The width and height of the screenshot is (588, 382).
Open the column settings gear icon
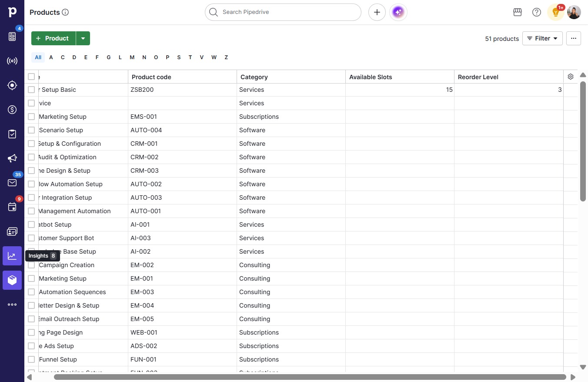[x=571, y=77]
